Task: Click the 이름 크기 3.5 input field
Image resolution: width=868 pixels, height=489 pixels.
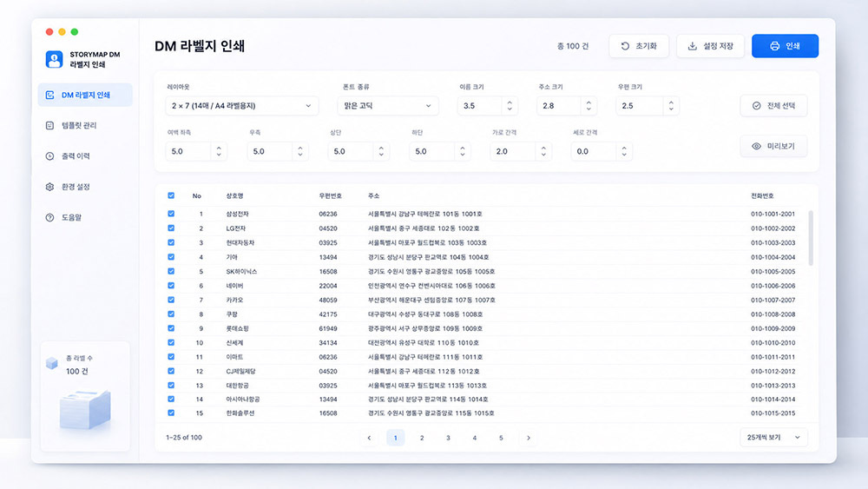Action: [480, 106]
